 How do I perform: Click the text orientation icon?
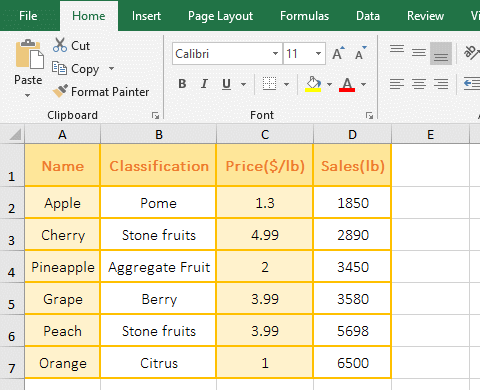[471, 53]
